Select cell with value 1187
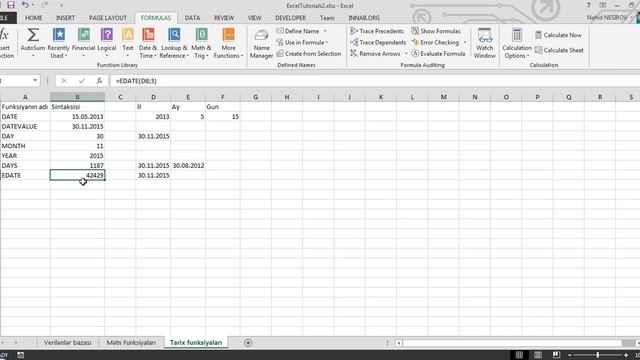 point(77,166)
